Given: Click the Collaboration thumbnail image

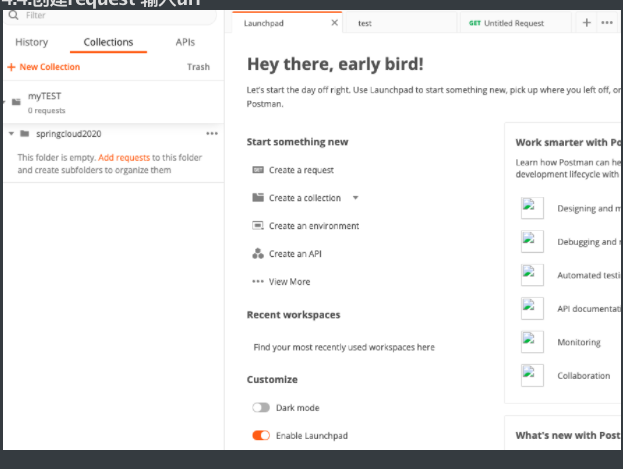Looking at the screenshot, I should 532,375.
